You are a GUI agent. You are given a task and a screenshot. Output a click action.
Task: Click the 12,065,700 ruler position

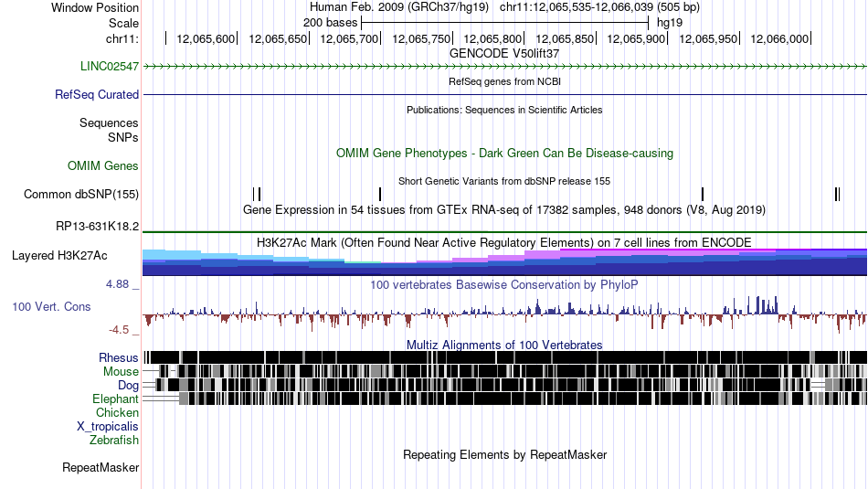(349, 38)
